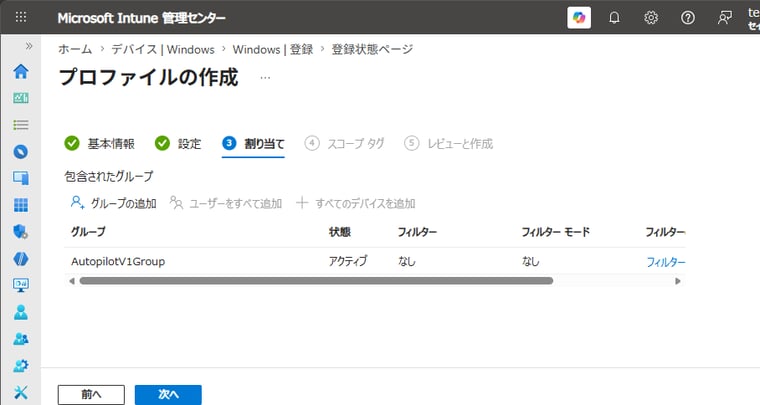Click the アクティブ status cell
The image size is (760, 405).
coord(348,262)
